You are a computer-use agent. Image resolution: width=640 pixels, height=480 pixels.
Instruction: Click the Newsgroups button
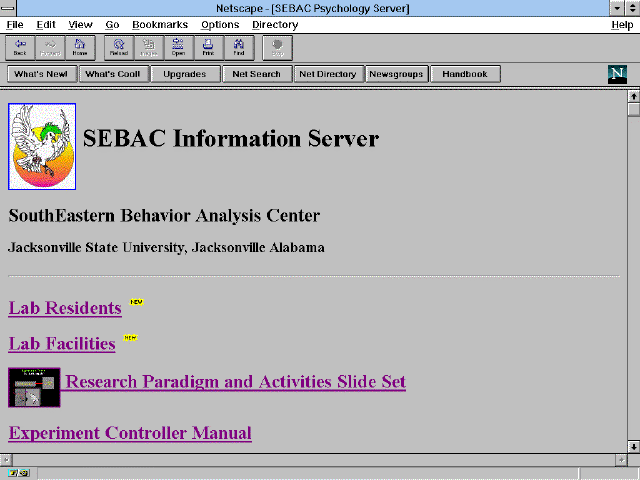[397, 74]
